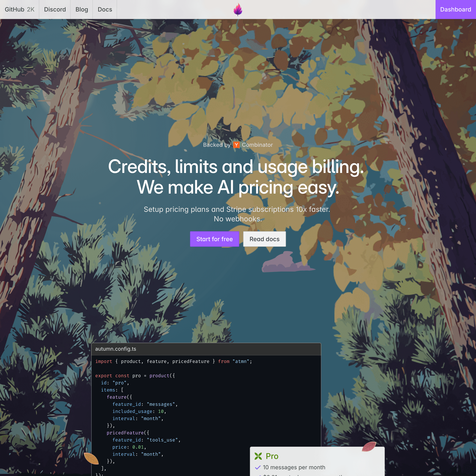Click the Read docs button
Image resolution: width=476 pixels, height=476 pixels.
(x=264, y=239)
